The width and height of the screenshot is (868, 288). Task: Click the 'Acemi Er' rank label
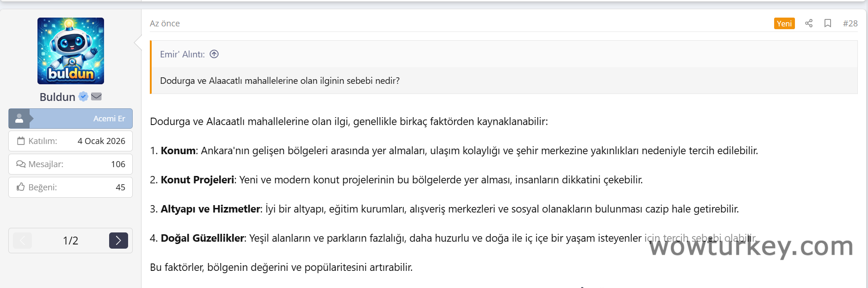click(109, 119)
